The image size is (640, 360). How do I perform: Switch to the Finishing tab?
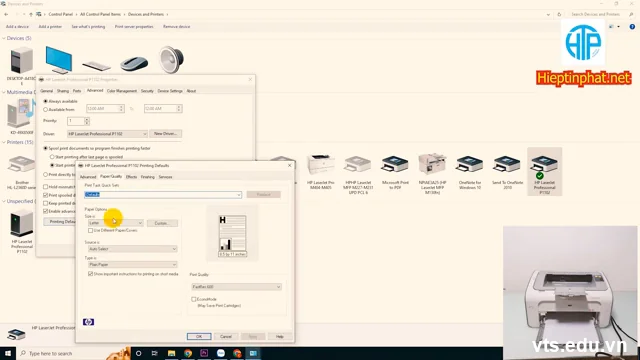click(148, 177)
